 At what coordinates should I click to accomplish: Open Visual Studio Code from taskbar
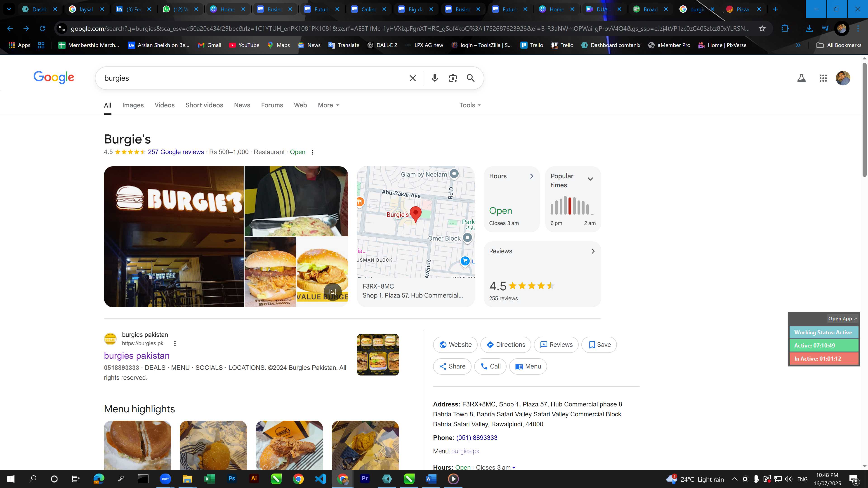[x=320, y=479]
